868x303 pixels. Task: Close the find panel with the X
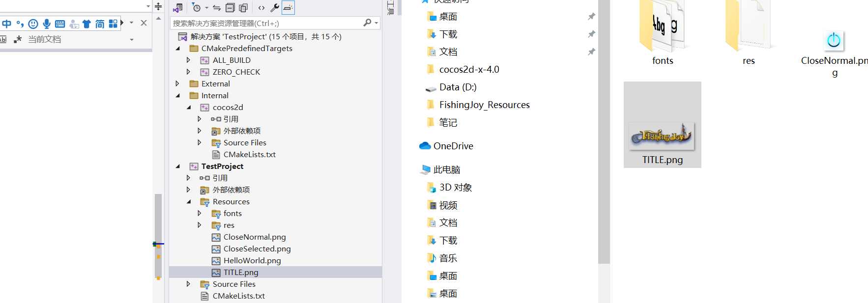(x=144, y=23)
